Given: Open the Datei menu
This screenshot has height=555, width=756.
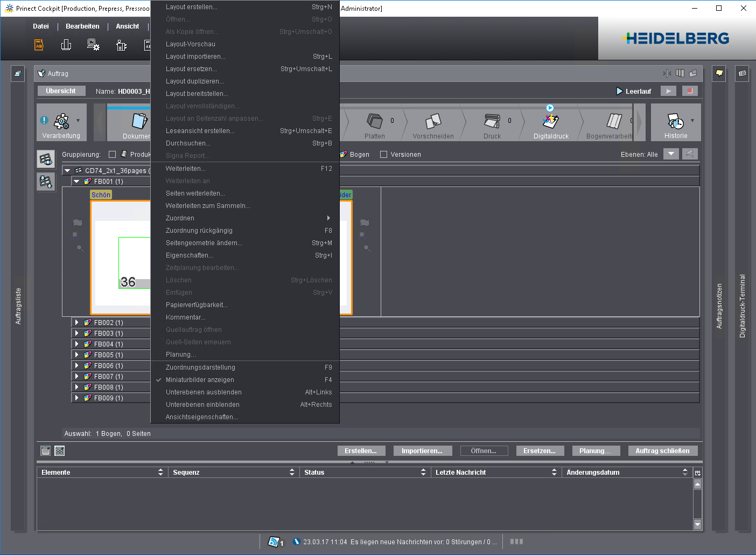Looking at the screenshot, I should pos(41,26).
